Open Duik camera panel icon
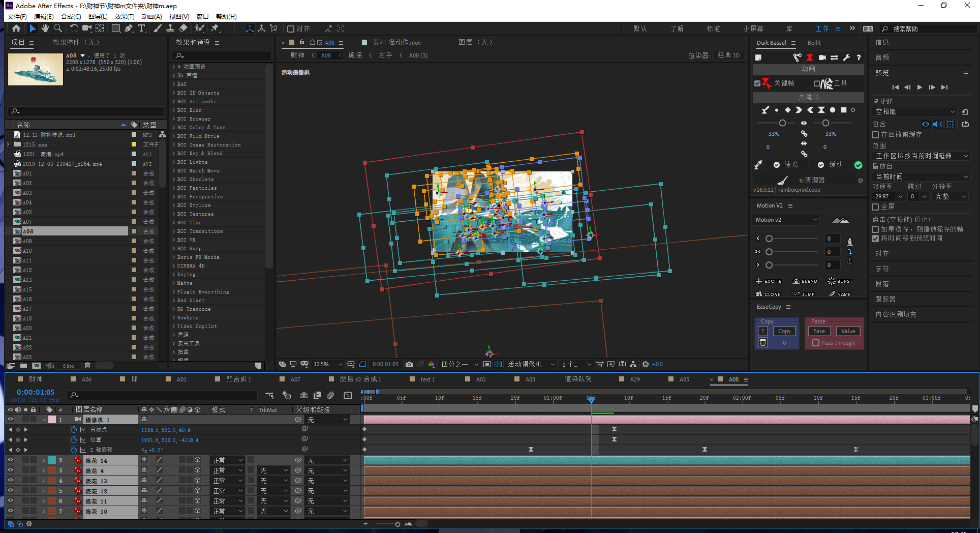Screen dimensions: 980x533 (x=822, y=57)
